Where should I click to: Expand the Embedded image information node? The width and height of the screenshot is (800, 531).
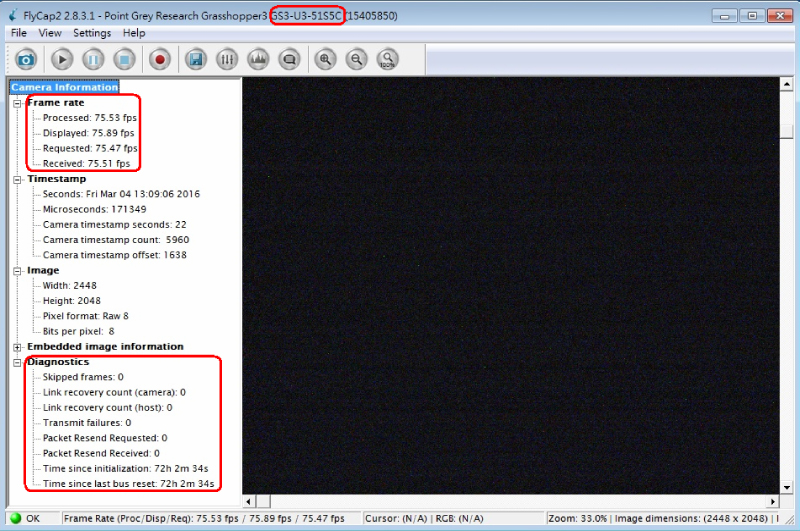coord(17,347)
